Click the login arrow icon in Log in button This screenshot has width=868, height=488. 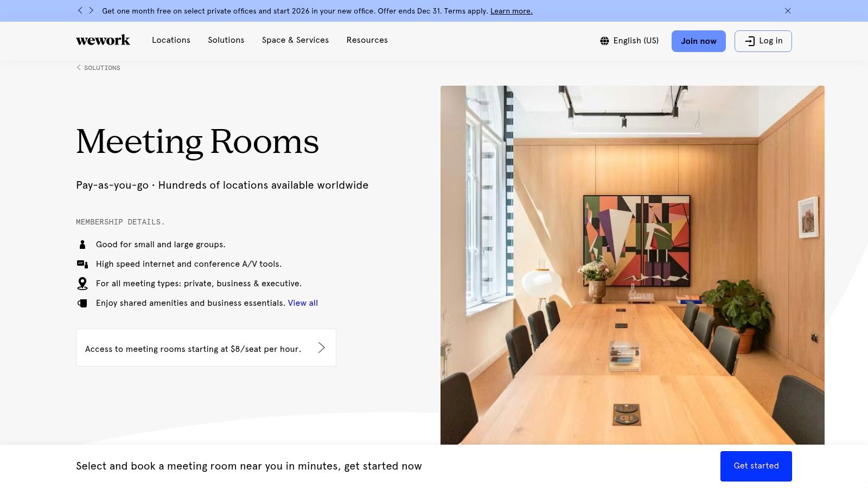click(750, 41)
